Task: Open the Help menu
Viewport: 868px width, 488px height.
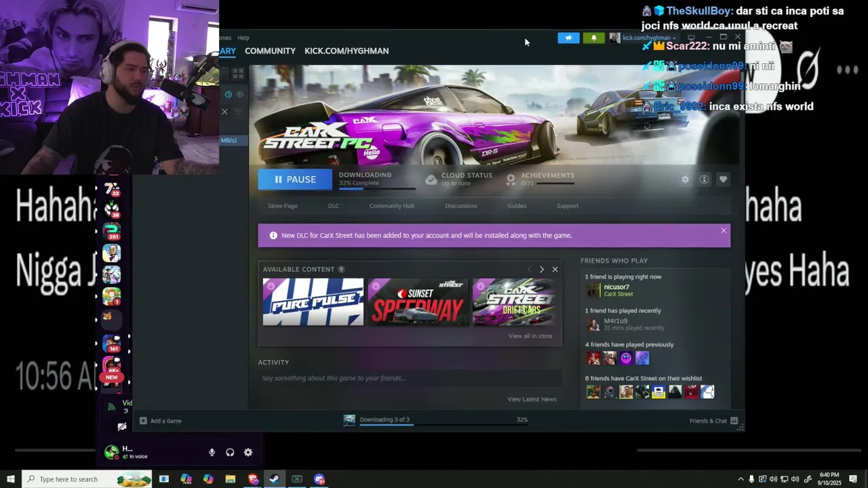Action: [x=243, y=38]
